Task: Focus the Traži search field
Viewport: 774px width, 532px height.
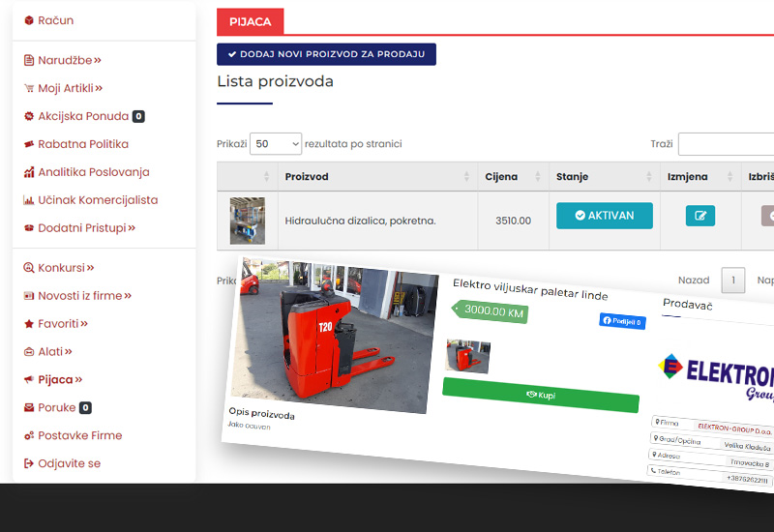Action: [x=727, y=144]
